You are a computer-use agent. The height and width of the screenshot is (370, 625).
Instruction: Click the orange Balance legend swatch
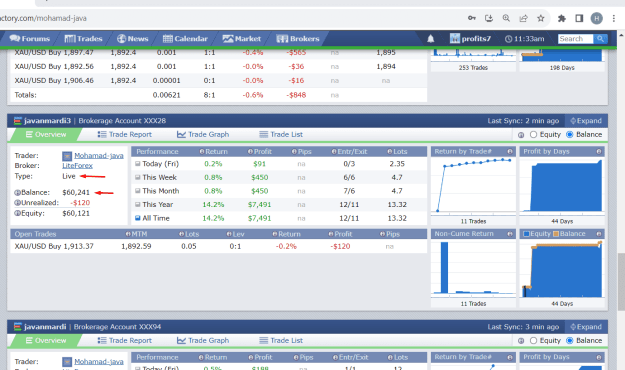click(556, 234)
